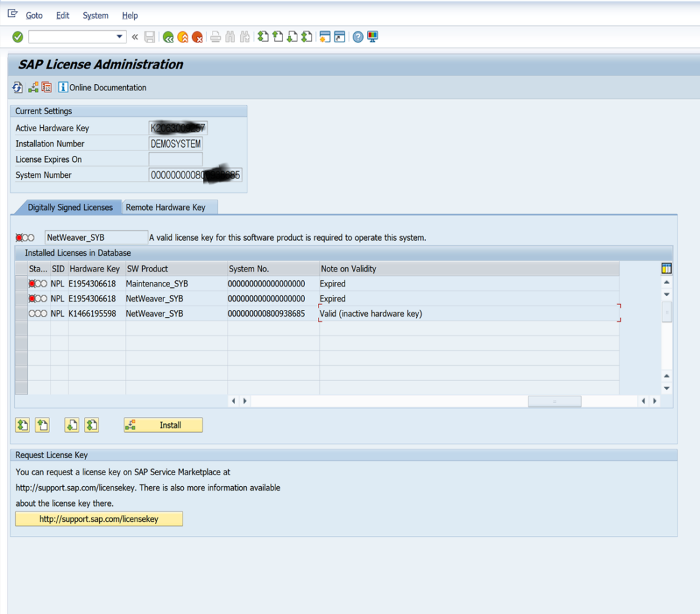Open the table column settings icon
This screenshot has width=700, height=614.
point(667,269)
